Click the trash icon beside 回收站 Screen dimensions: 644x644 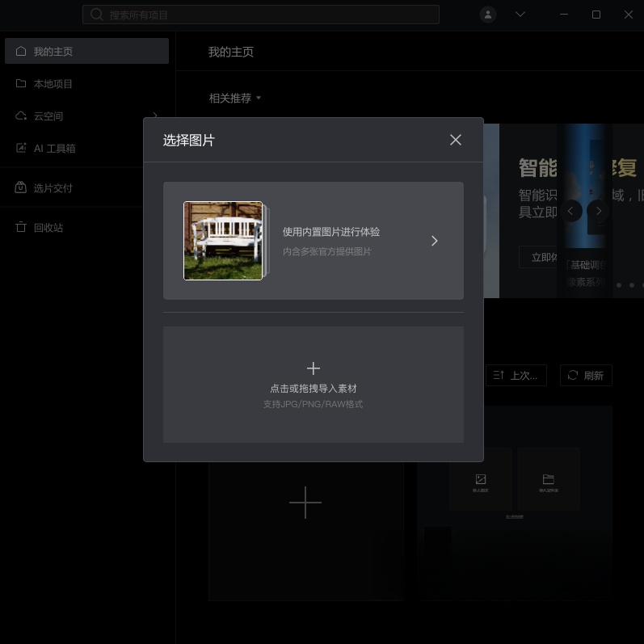tap(21, 227)
